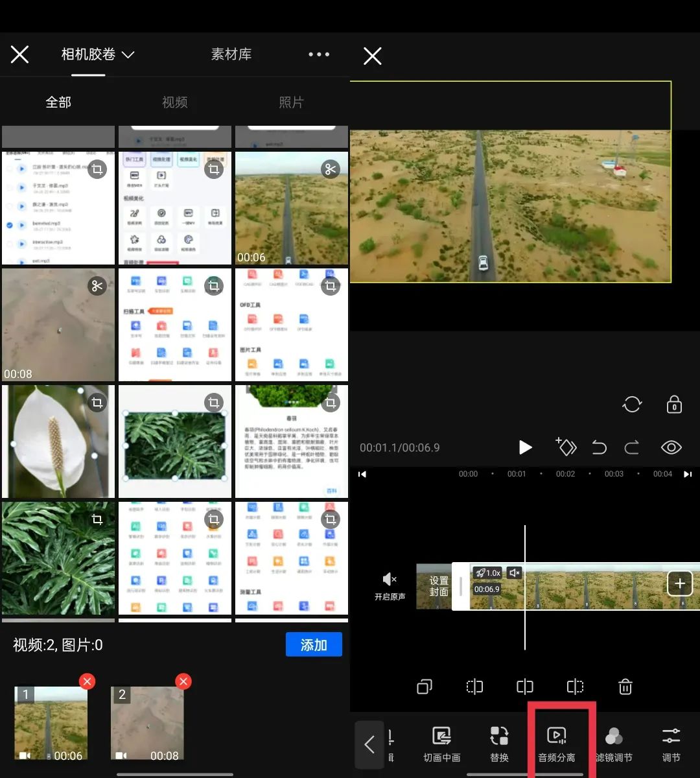Click the duplicate clip icon
This screenshot has height=778, width=700.
425,687
